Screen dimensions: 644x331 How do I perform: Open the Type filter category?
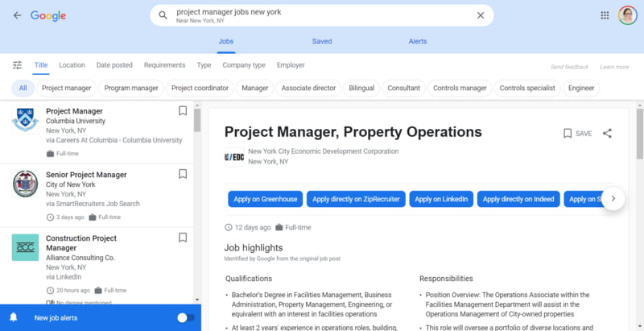(x=204, y=65)
